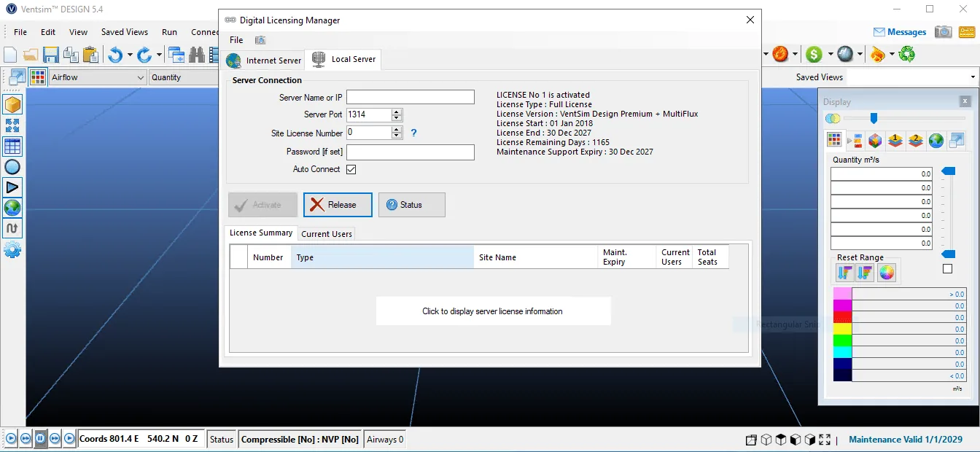
Task: Click the color wheel icon under Reset Range
Action: pyautogui.click(x=887, y=273)
